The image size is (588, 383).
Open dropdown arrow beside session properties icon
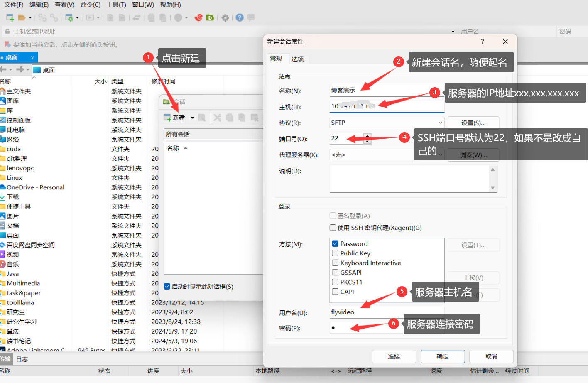click(77, 17)
